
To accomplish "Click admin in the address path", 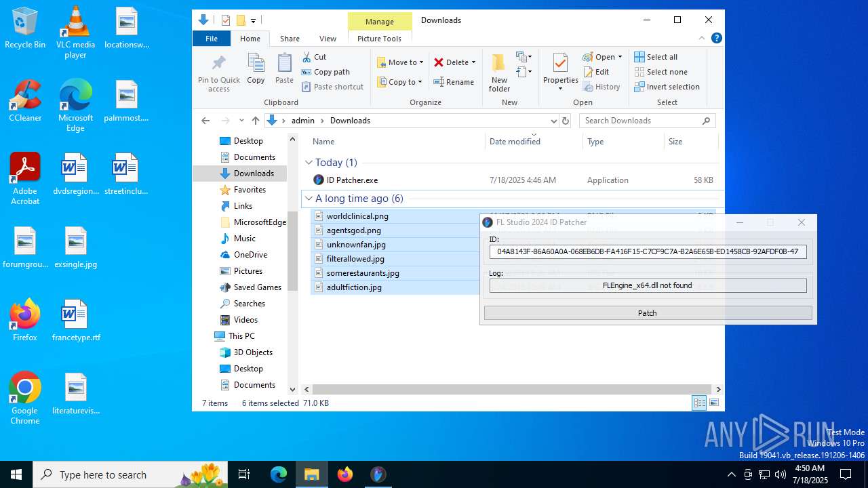I will click(303, 121).
